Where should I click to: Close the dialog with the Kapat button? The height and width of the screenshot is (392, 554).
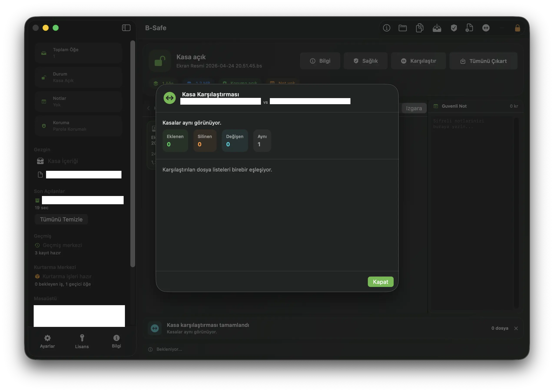381,282
